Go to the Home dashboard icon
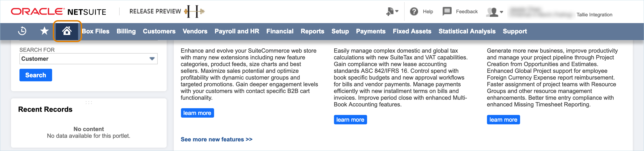The height and width of the screenshot is (151, 644). coord(67,31)
